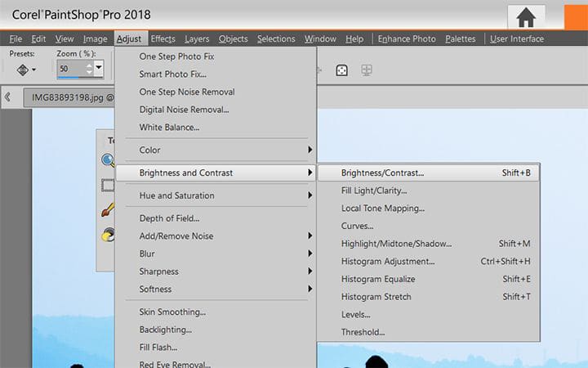This screenshot has height=368, width=588.
Task: Click the Home tab icon
Action: pos(526,16)
